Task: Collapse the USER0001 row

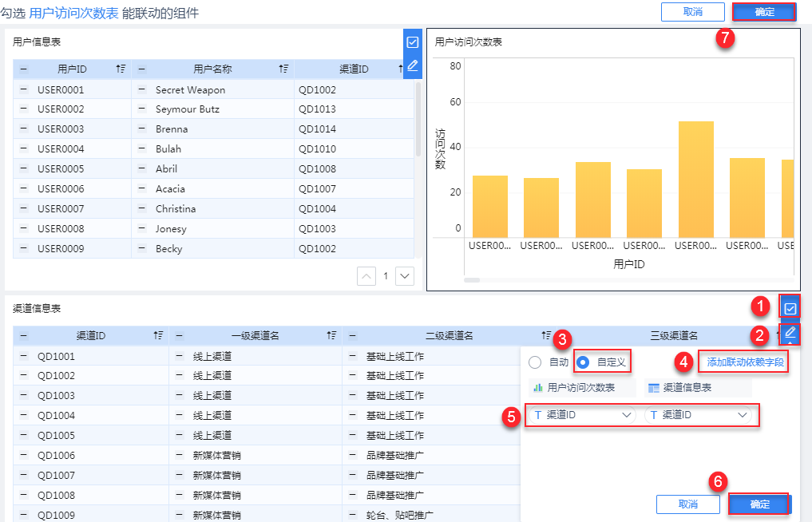Action: click(24, 89)
